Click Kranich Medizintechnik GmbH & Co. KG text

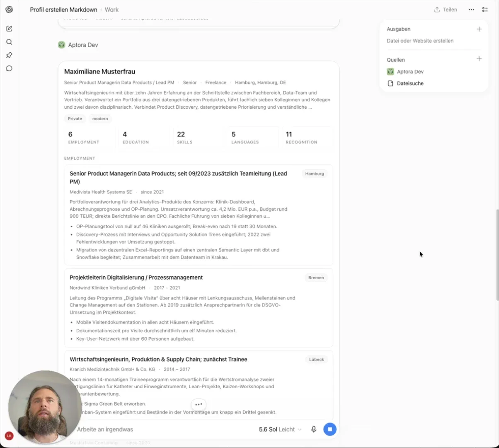[112, 370]
